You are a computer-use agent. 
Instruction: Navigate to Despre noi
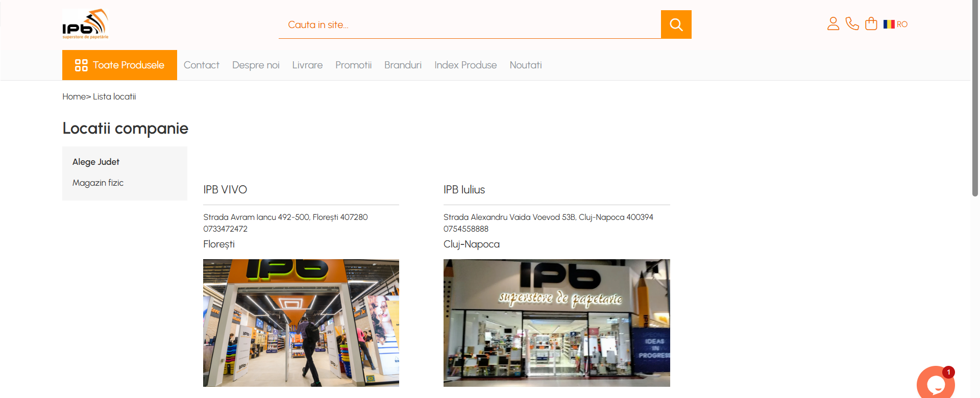(256, 65)
